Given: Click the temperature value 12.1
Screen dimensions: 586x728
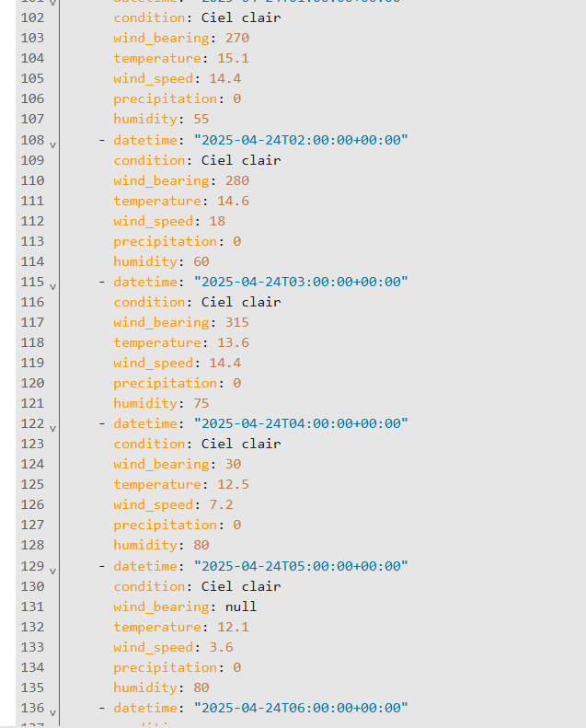Looking at the screenshot, I should pos(233,627).
